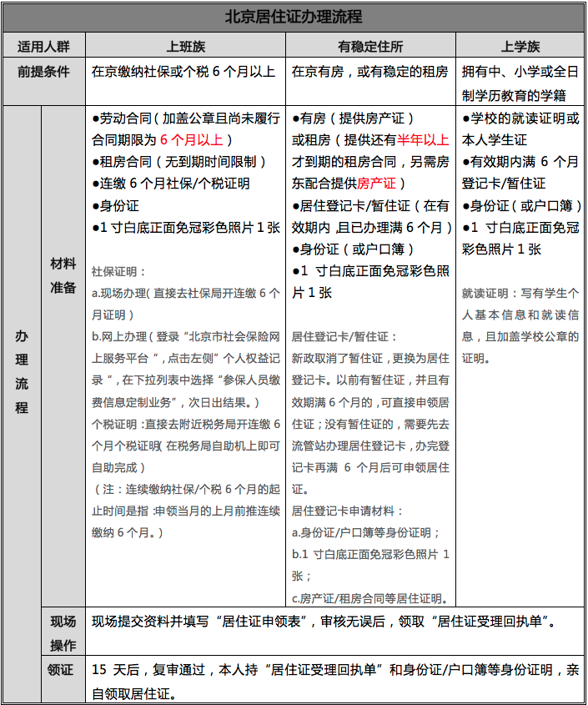Select the 就读证明 explanation paragraph

pos(520,325)
